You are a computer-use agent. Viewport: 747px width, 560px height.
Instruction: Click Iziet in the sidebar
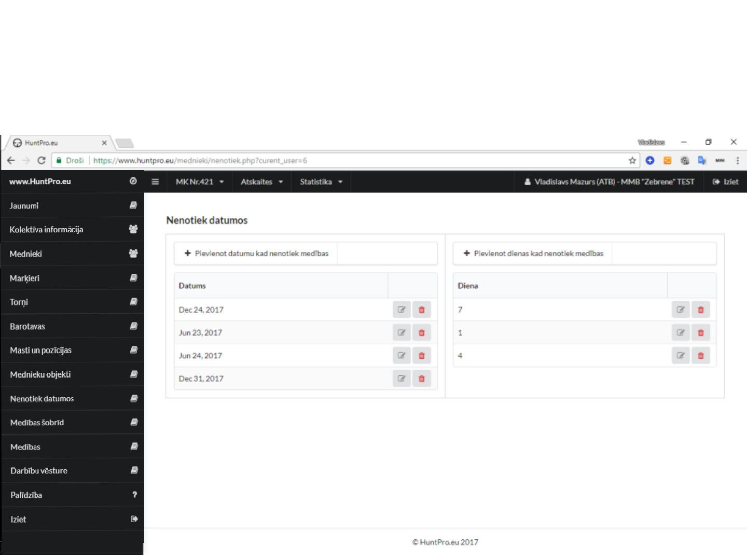73,519
